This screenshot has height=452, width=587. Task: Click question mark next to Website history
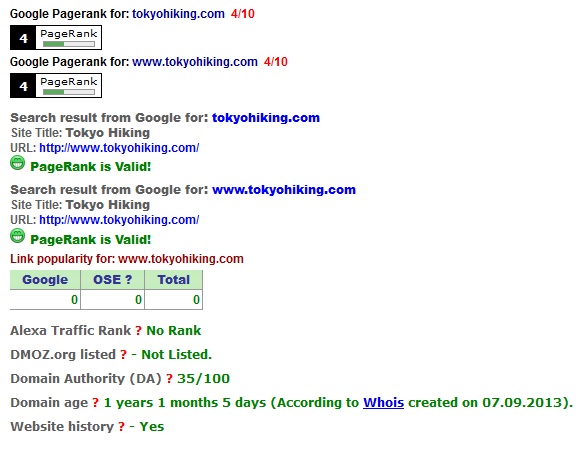pyautogui.click(x=121, y=427)
